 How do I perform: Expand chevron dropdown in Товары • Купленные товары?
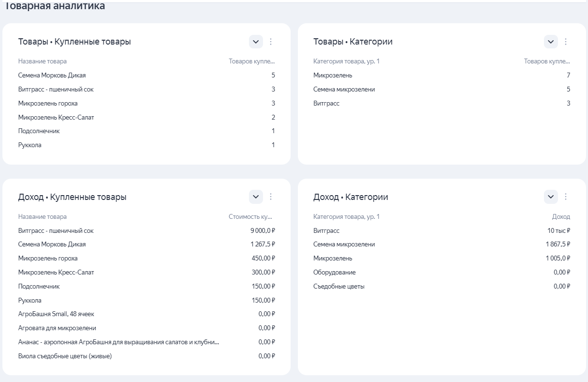coord(256,42)
